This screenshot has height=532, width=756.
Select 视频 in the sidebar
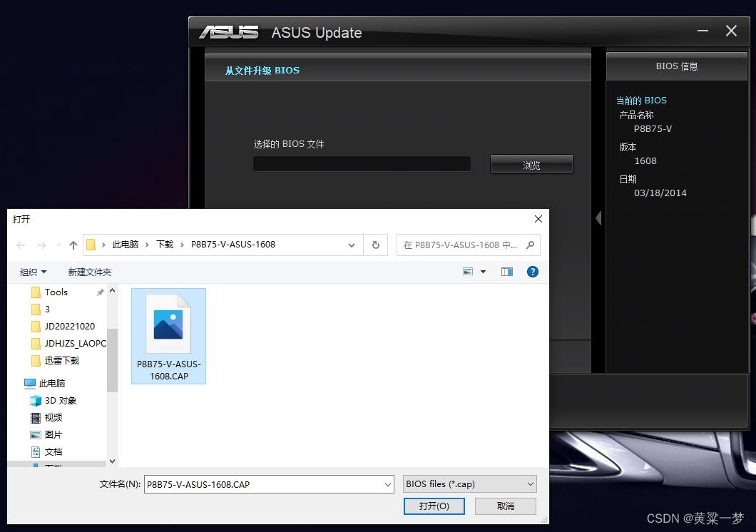pyautogui.click(x=53, y=417)
